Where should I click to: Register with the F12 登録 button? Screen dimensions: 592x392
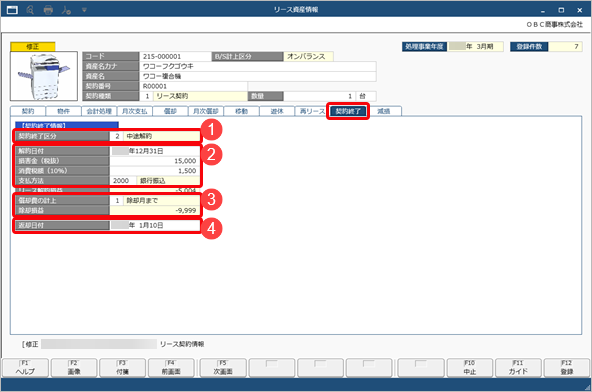coord(567,368)
